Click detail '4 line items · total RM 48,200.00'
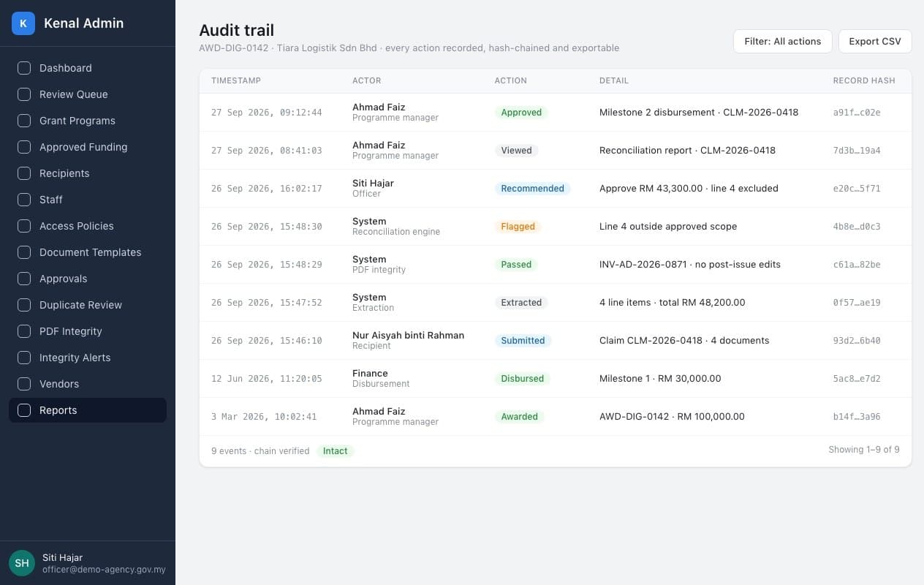Image resolution: width=924 pixels, height=585 pixels. (673, 303)
